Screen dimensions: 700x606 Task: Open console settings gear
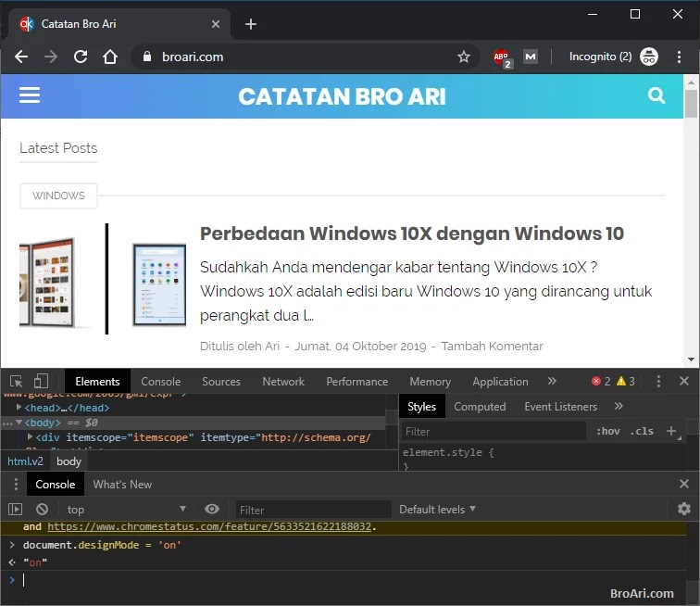pos(684,509)
